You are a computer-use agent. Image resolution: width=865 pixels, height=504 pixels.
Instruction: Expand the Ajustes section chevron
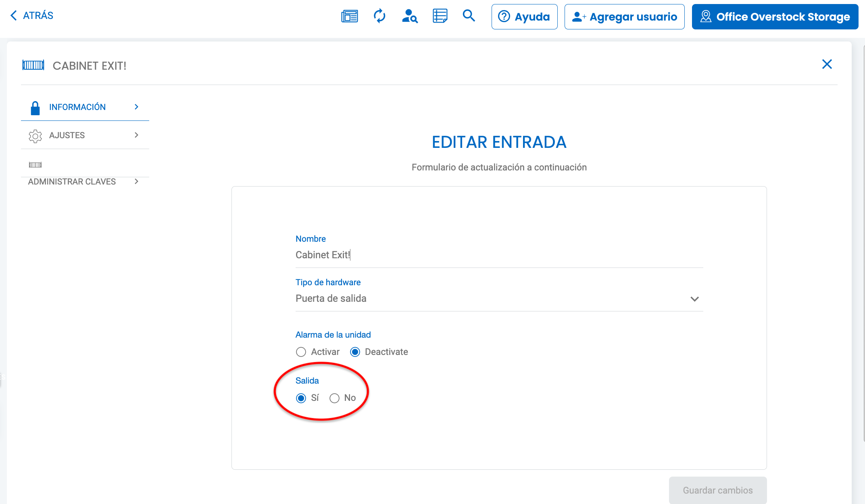point(136,135)
